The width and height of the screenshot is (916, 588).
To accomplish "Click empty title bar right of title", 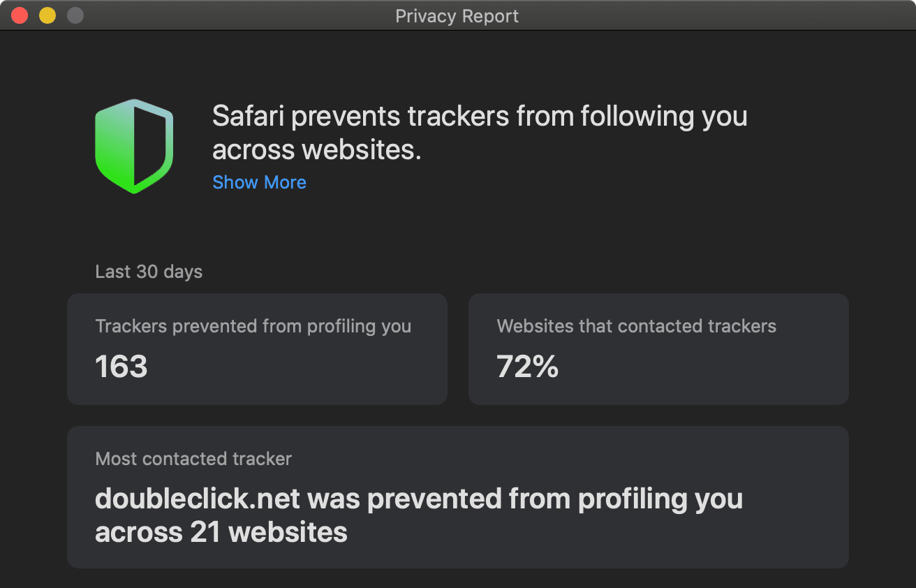I will tap(698, 16).
